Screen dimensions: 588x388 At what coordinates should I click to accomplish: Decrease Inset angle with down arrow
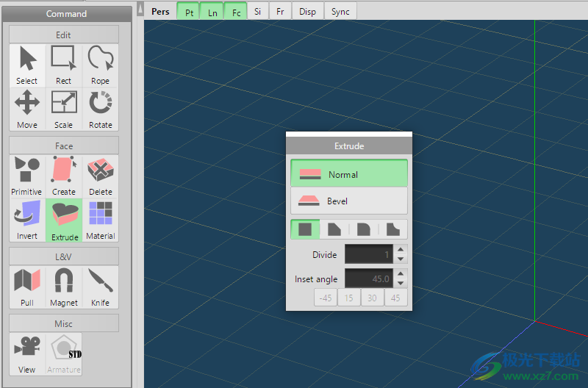click(401, 283)
